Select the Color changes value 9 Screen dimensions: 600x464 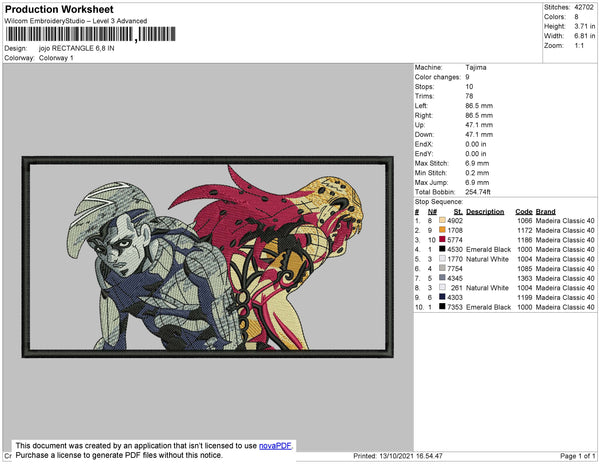467,77
